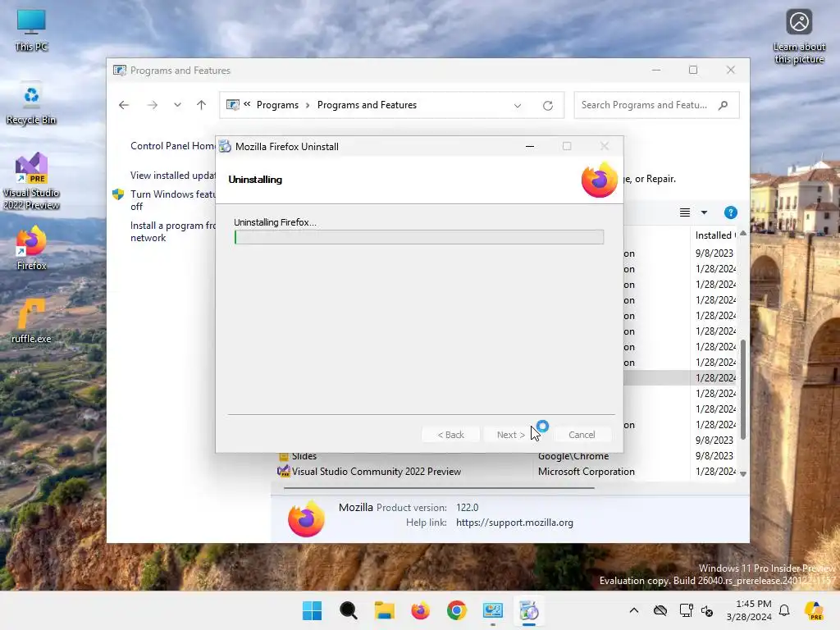Image resolution: width=840 pixels, height=630 pixels.
Task: Open the Recycle Bin desktop icon
Action: (31, 104)
